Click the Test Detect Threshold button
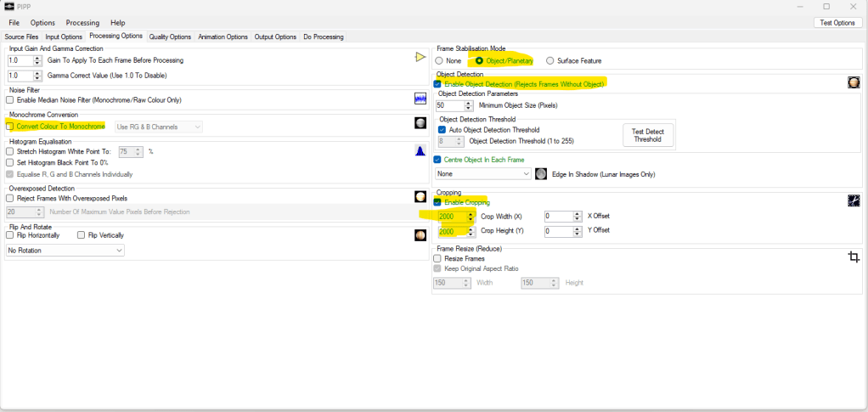 pyautogui.click(x=647, y=135)
